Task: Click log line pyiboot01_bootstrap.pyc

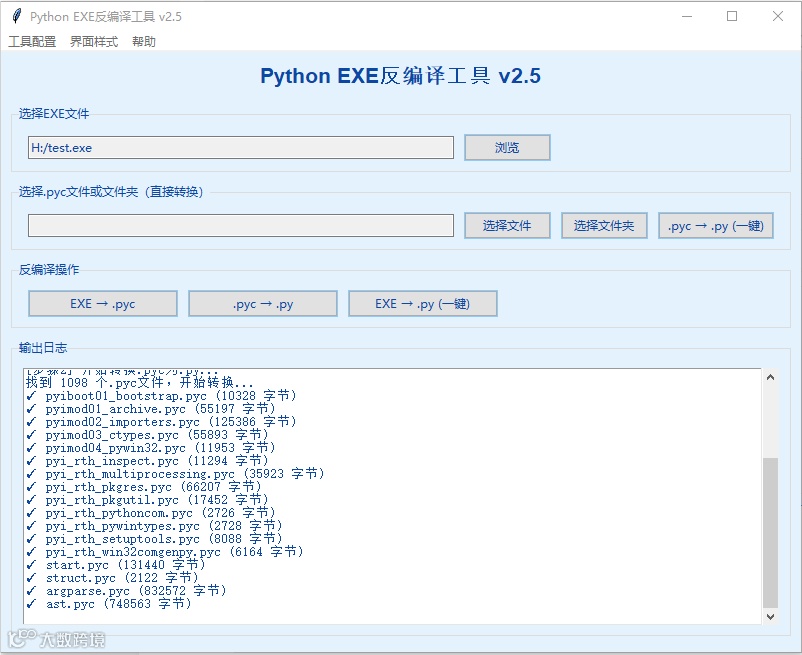Action: [161, 396]
